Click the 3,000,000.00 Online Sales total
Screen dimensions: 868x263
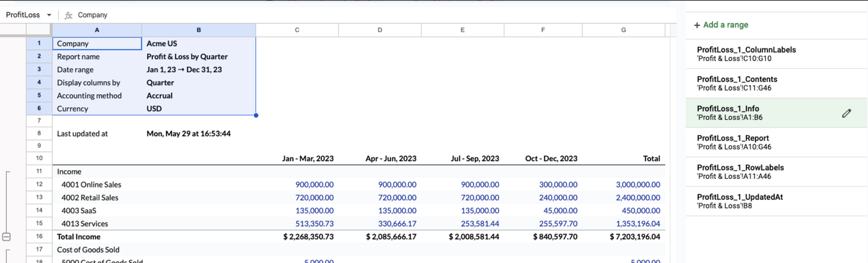pos(638,185)
